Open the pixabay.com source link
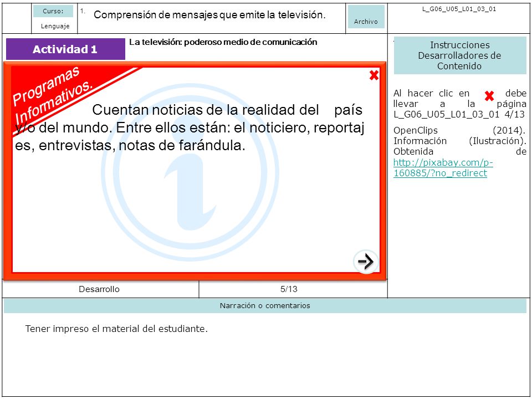This screenshot has height=399, width=532. click(x=443, y=167)
